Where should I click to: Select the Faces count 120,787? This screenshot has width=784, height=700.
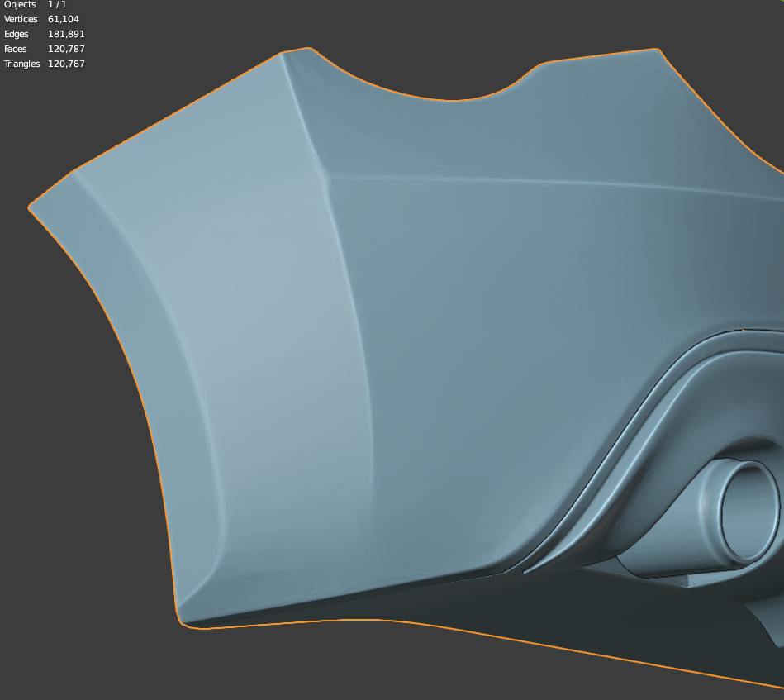click(66, 49)
